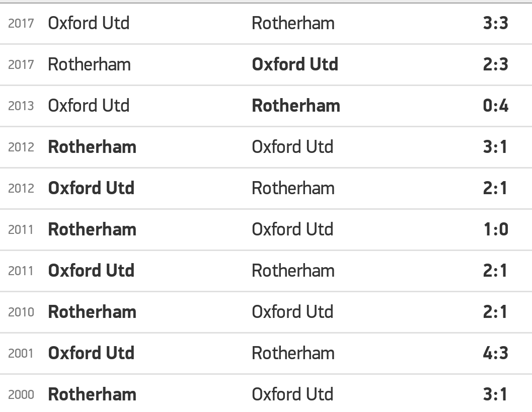The width and height of the screenshot is (532, 412).
Task: Select the 2011 Rotherham 1:0 match row
Action: point(266,229)
